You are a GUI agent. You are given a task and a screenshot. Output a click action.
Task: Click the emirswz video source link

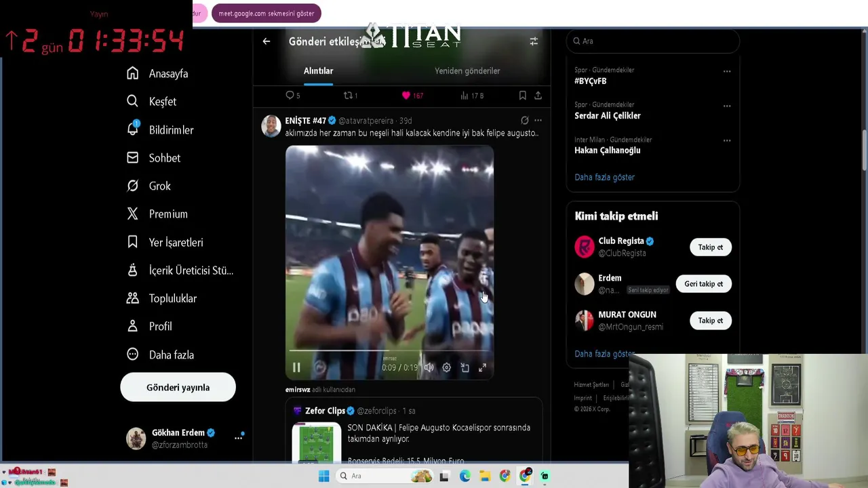(x=298, y=390)
